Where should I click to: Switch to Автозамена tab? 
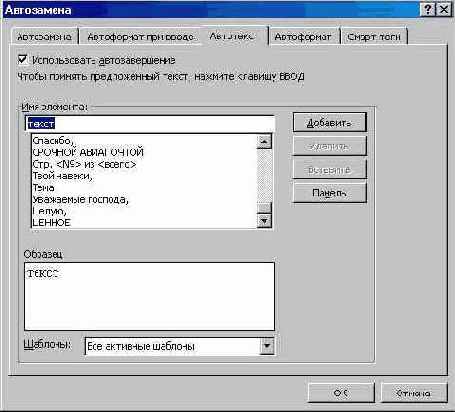pyautogui.click(x=44, y=36)
